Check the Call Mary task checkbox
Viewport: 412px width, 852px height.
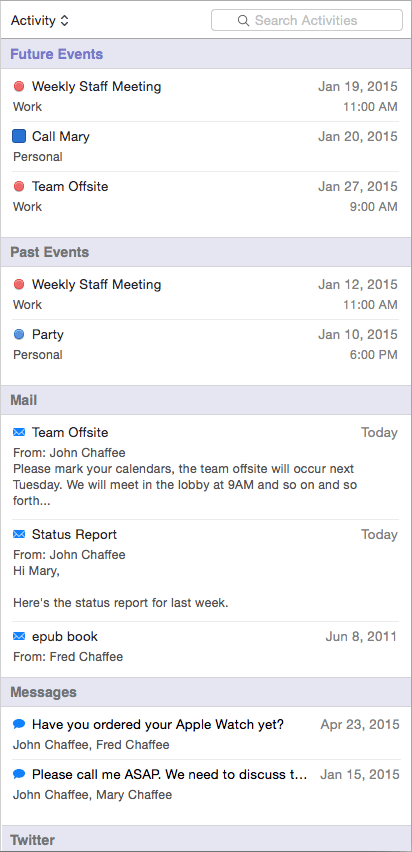19,136
